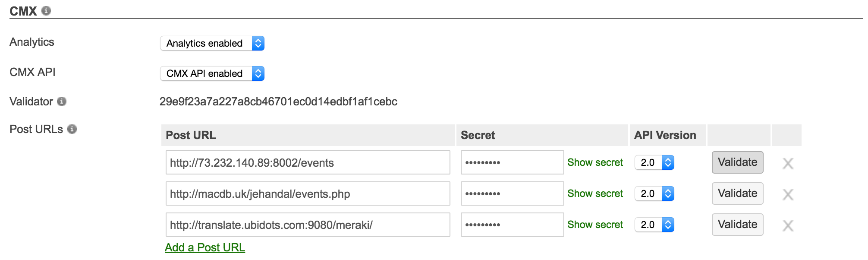
Task: Delete the macdb.uk post URL row
Action: pyautogui.click(x=788, y=194)
